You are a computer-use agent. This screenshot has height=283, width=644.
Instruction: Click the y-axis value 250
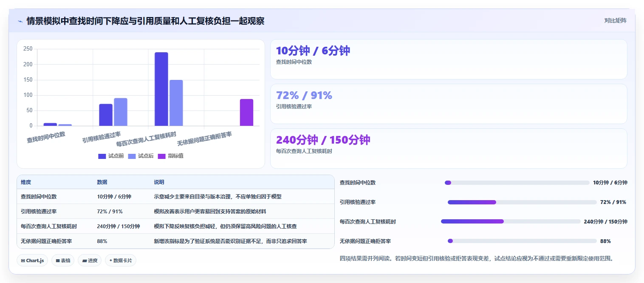tap(28, 49)
